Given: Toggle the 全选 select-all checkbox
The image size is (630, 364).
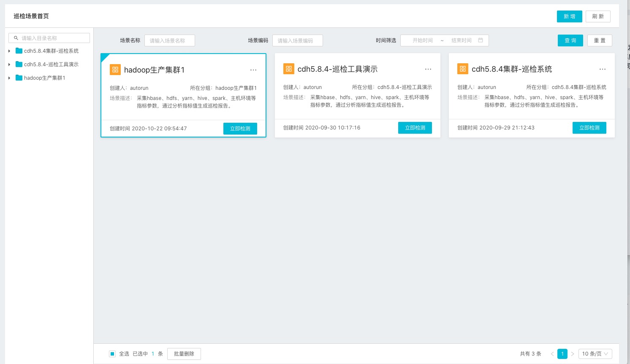Looking at the screenshot, I should point(112,354).
